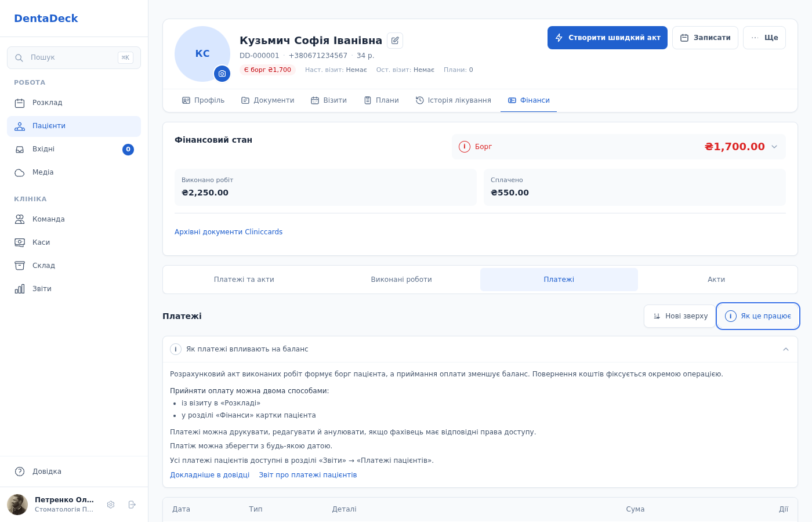Image resolution: width=812 pixels, height=522 pixels.
Task: Toggle Нові зверху sort order
Action: (680, 316)
